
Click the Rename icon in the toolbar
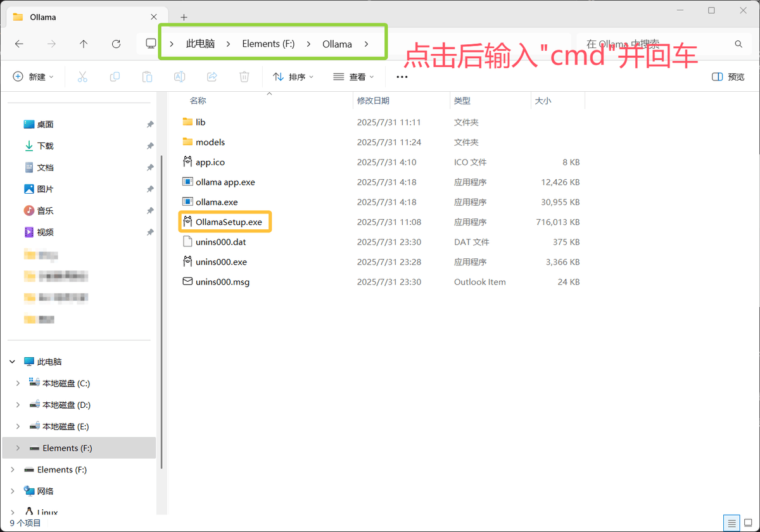(x=179, y=77)
